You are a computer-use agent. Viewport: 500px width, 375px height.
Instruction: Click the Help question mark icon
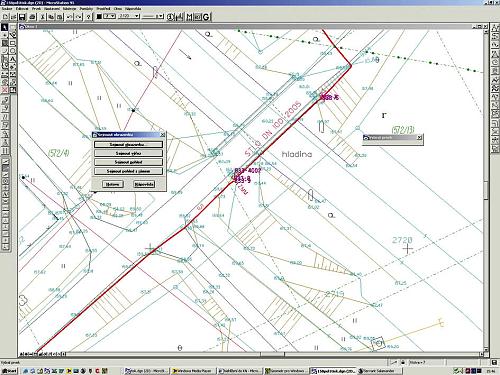pyautogui.click(x=88, y=17)
